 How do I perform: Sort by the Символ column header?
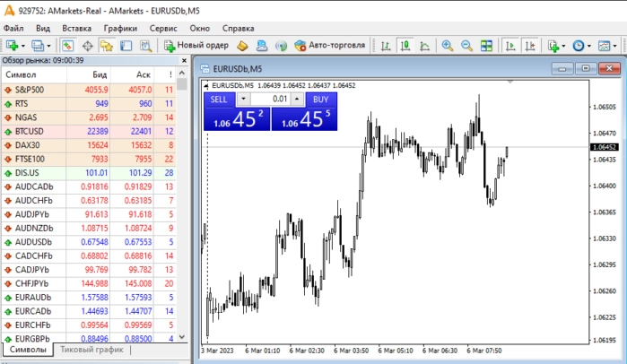(x=34, y=74)
